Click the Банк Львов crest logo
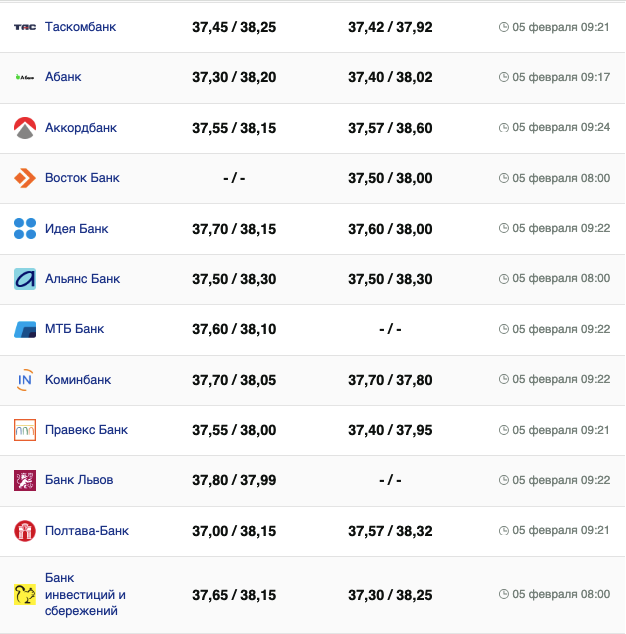The width and height of the screenshot is (626, 634). (25, 480)
